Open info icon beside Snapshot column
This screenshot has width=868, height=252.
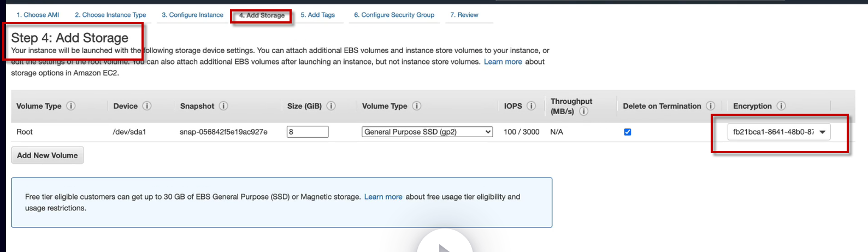(x=223, y=106)
